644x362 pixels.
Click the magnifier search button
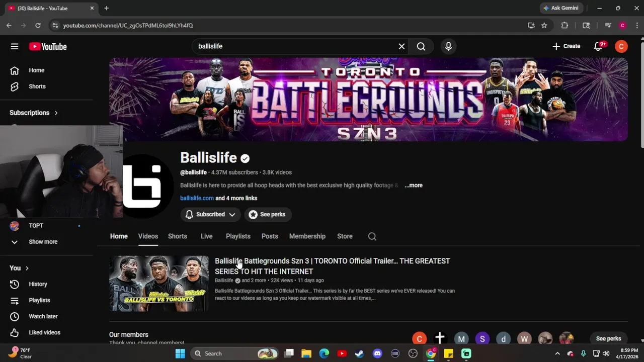coord(421,46)
